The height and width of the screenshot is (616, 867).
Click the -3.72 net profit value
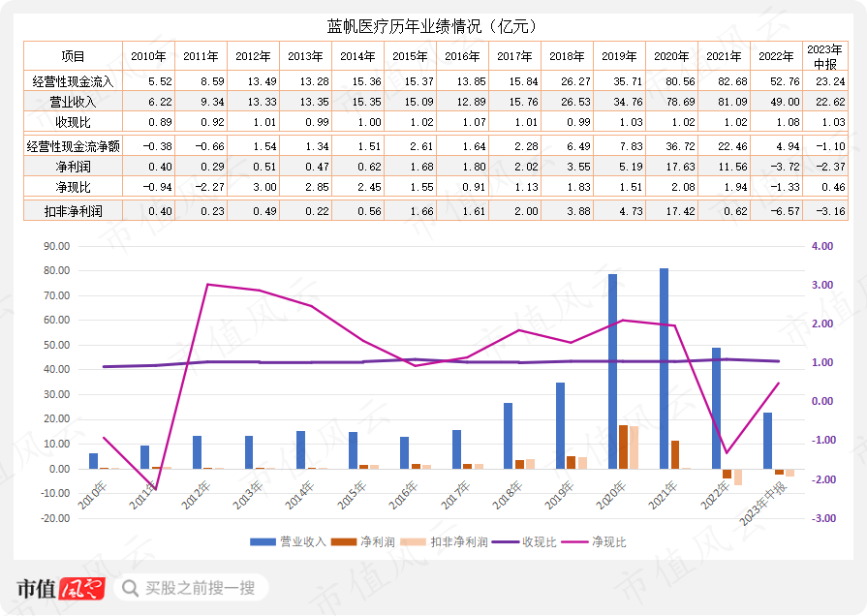785,167
